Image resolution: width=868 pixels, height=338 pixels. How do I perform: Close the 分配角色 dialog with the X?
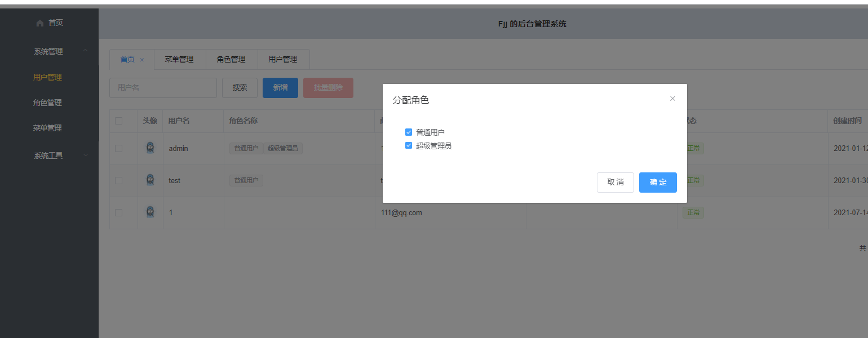pyautogui.click(x=672, y=99)
